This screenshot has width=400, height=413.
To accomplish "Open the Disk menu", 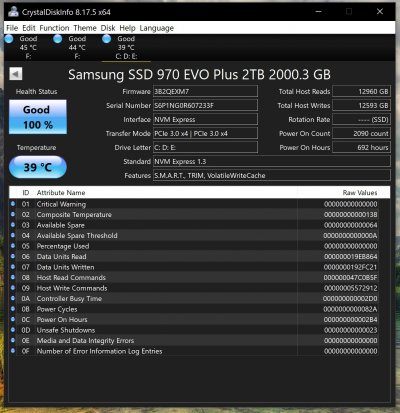I will (108, 28).
